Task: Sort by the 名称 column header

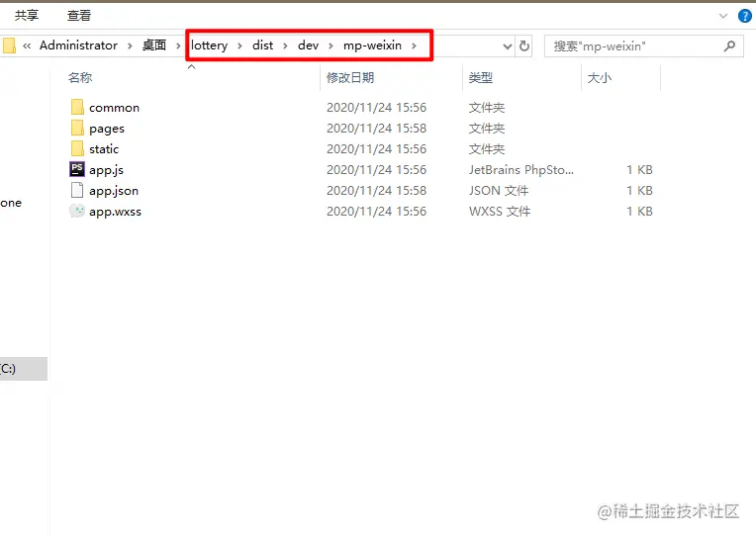Action: [80, 77]
